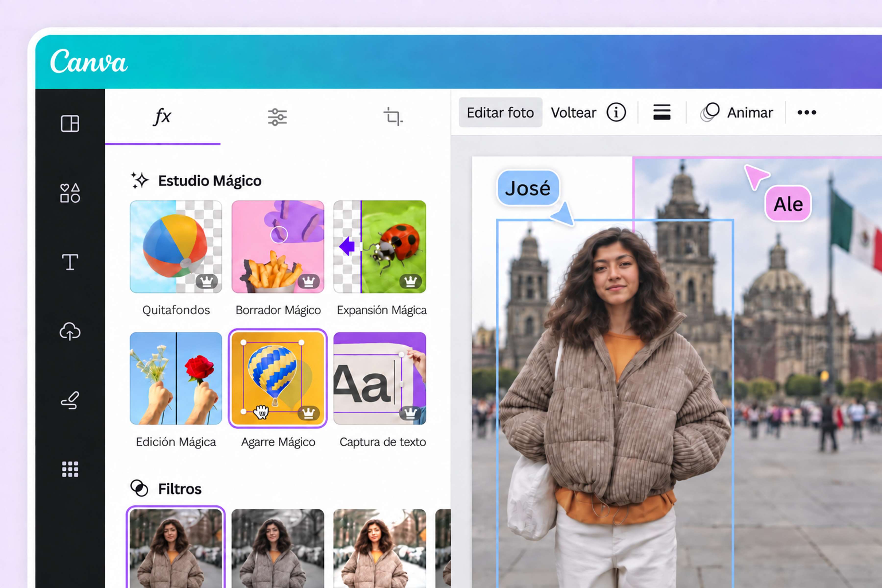882x588 pixels.
Task: Select the first highlighted filter thumbnail
Action: click(176, 547)
